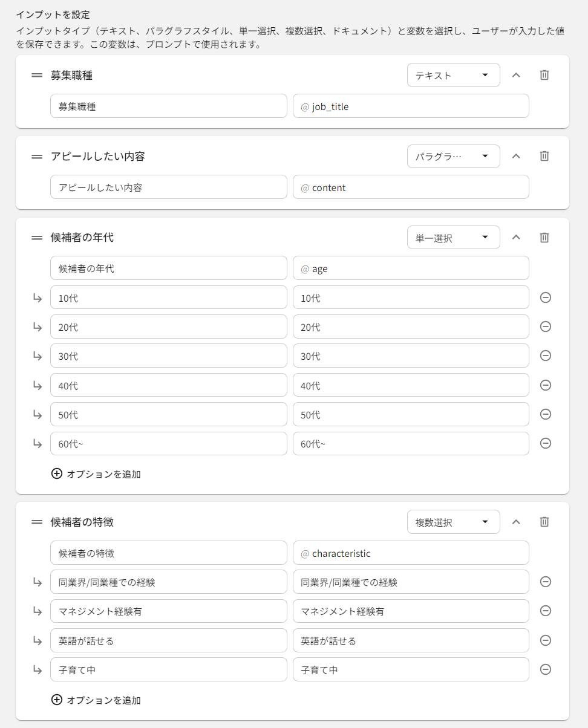Click drag handle beside 募集職種 title
This screenshot has height=728, width=588.
click(37, 75)
